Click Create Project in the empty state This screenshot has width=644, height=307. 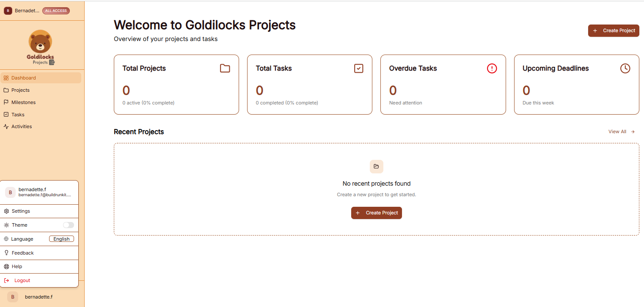pos(377,213)
